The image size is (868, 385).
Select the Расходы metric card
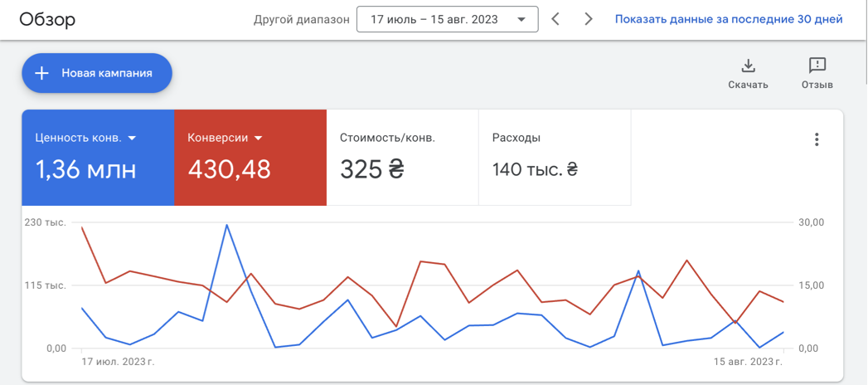[555, 158]
